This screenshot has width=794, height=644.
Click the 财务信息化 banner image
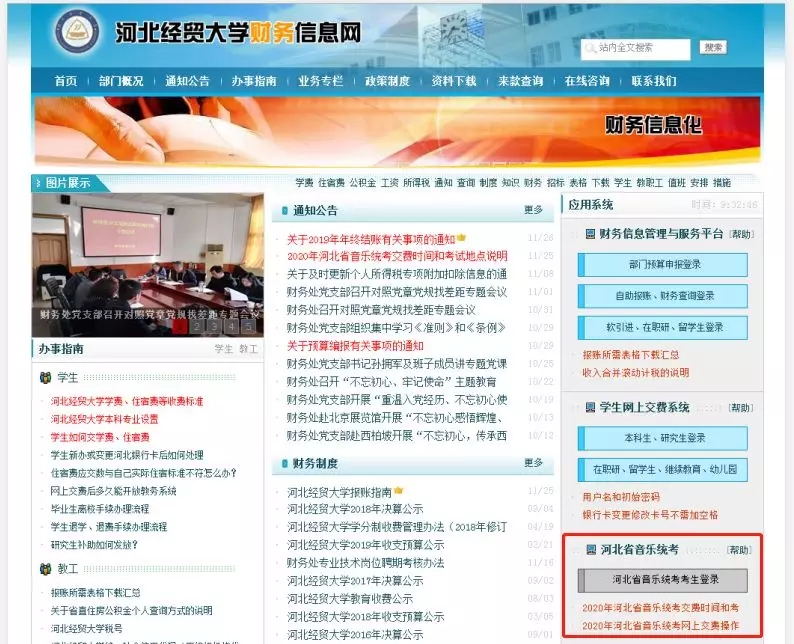(398, 131)
